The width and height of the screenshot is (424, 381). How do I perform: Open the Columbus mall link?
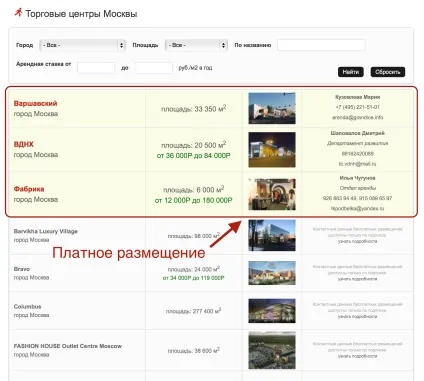pyautogui.click(x=28, y=307)
